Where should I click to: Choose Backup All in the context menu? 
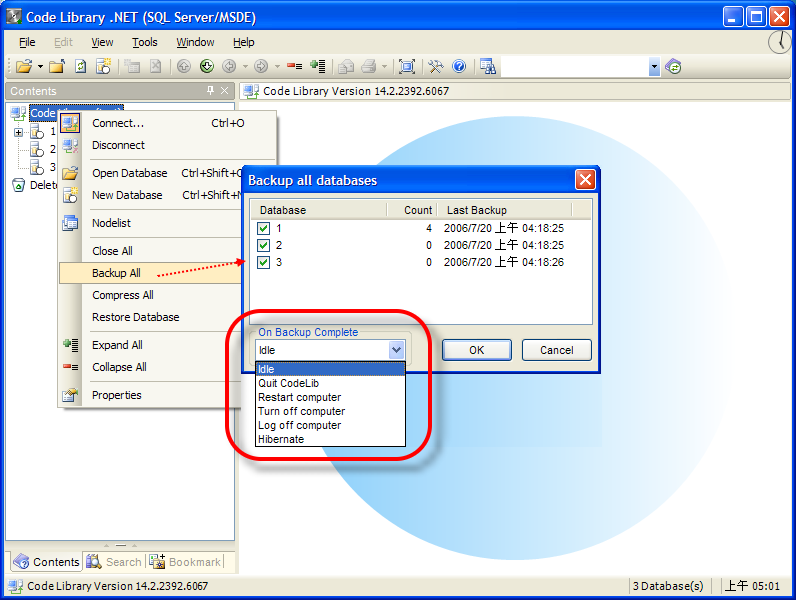click(151, 273)
